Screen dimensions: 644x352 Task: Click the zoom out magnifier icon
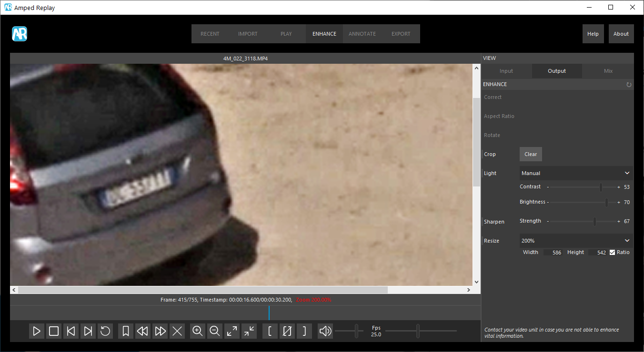tap(215, 331)
